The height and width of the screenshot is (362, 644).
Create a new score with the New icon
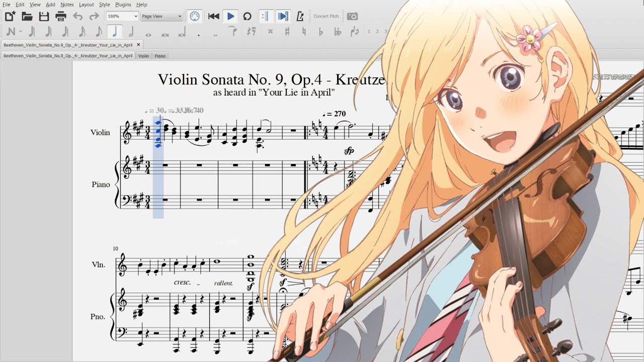coord(10,16)
